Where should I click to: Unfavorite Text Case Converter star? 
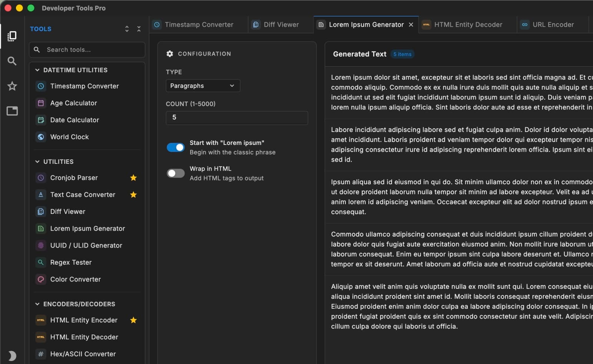pos(133,195)
